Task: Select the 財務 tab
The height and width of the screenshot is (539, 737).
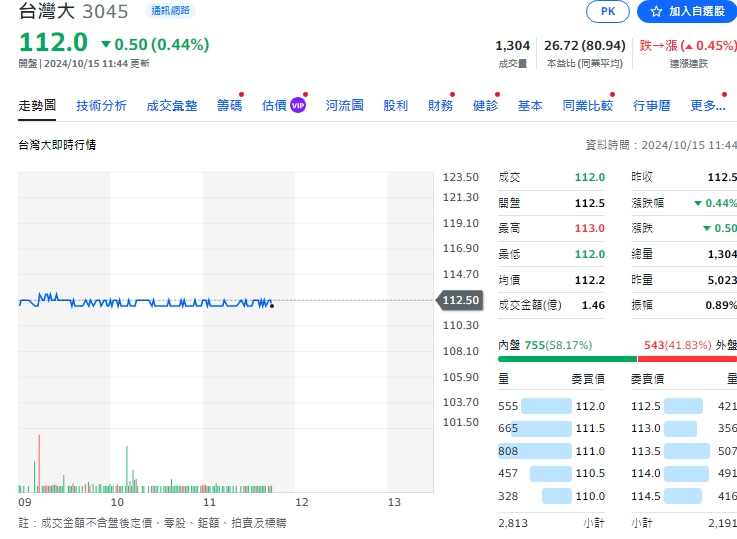Action: click(440, 105)
